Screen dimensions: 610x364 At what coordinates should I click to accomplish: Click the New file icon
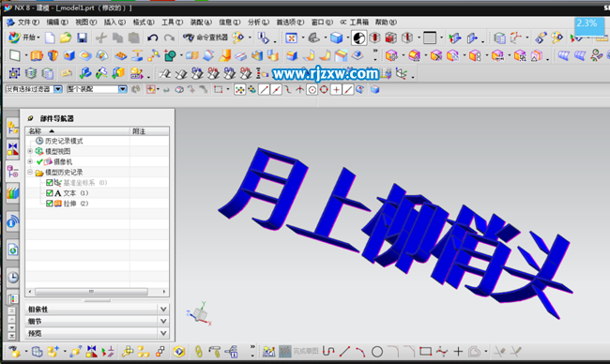pyautogui.click(x=50, y=38)
